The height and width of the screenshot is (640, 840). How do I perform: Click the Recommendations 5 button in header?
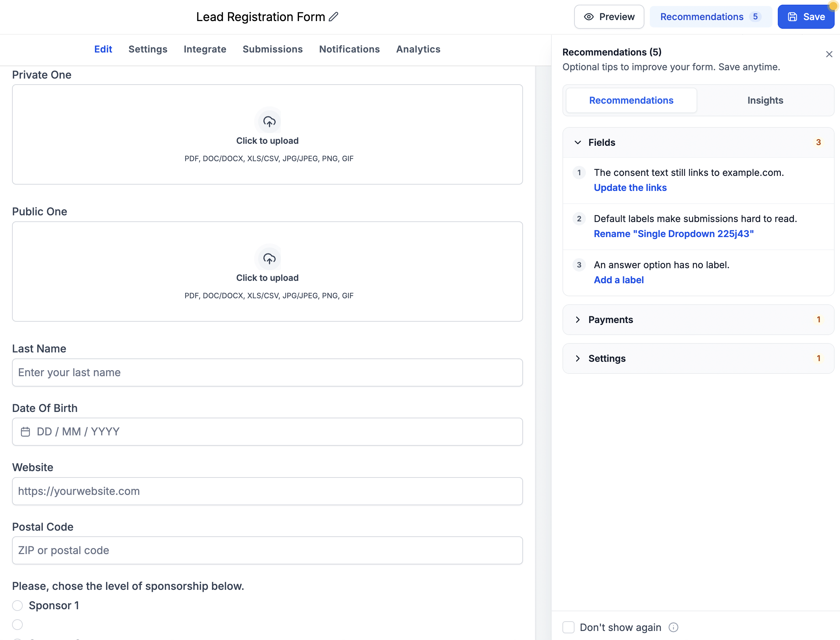(711, 17)
